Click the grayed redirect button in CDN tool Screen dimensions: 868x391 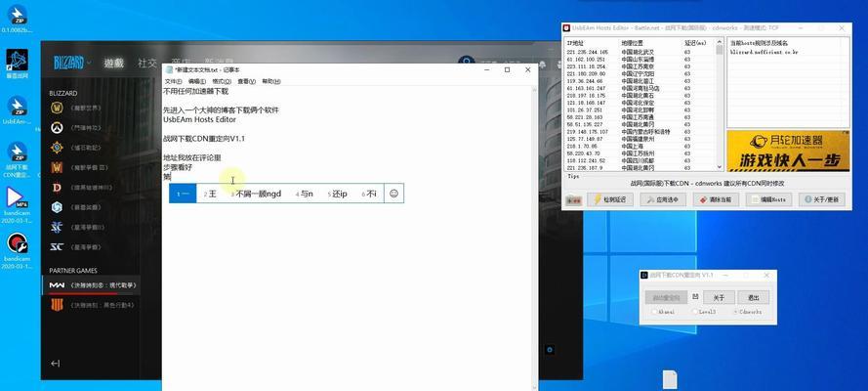point(666,297)
